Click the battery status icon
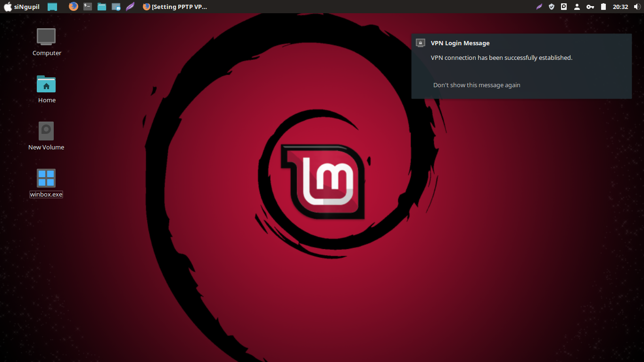644x362 pixels. [x=603, y=7]
